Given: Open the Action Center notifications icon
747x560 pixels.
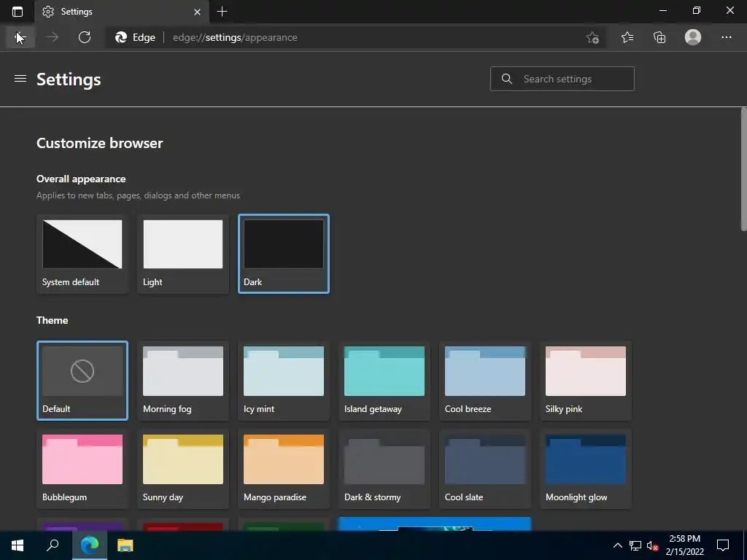Looking at the screenshot, I should (x=723, y=545).
